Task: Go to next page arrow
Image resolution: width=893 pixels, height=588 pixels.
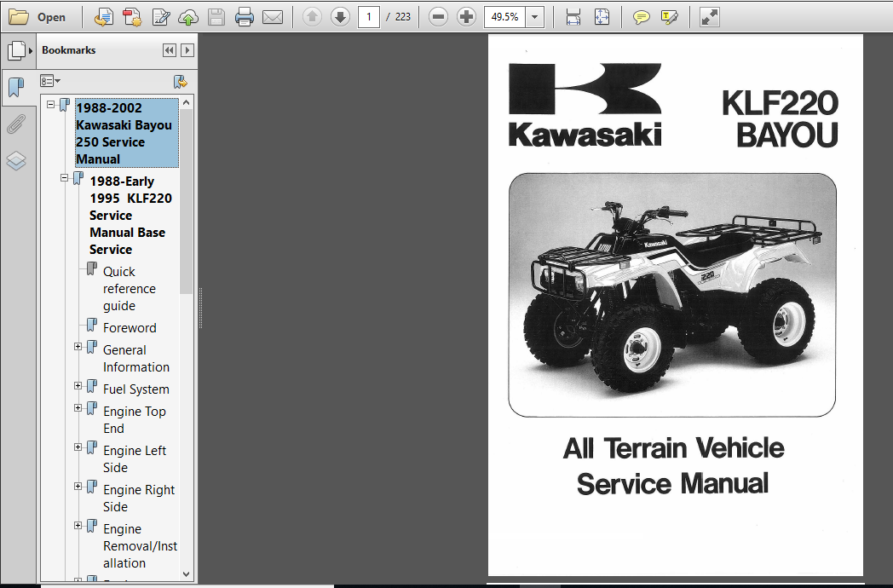Action: click(340, 17)
